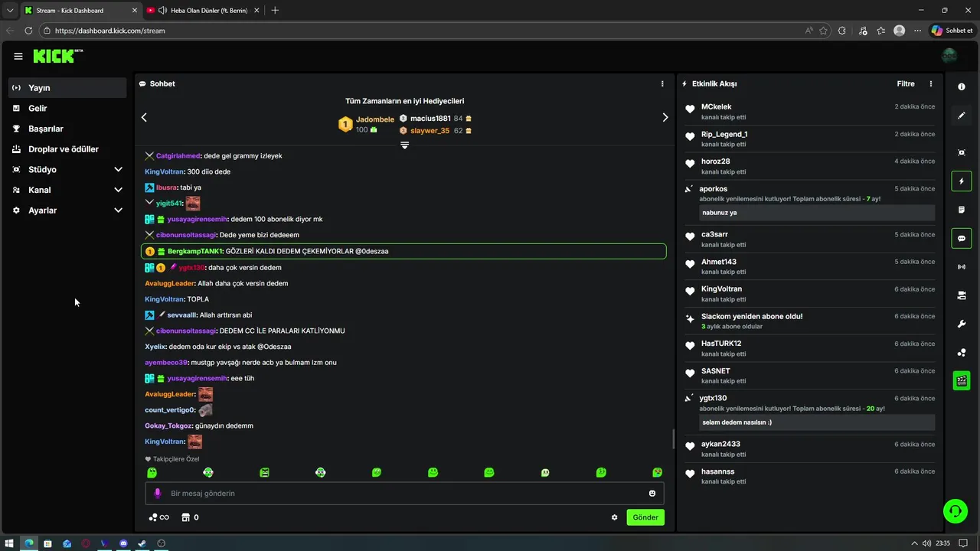The height and width of the screenshot is (551, 980).
Task: Switch to the Heba Olan Dünler browser tab
Action: (x=203, y=10)
